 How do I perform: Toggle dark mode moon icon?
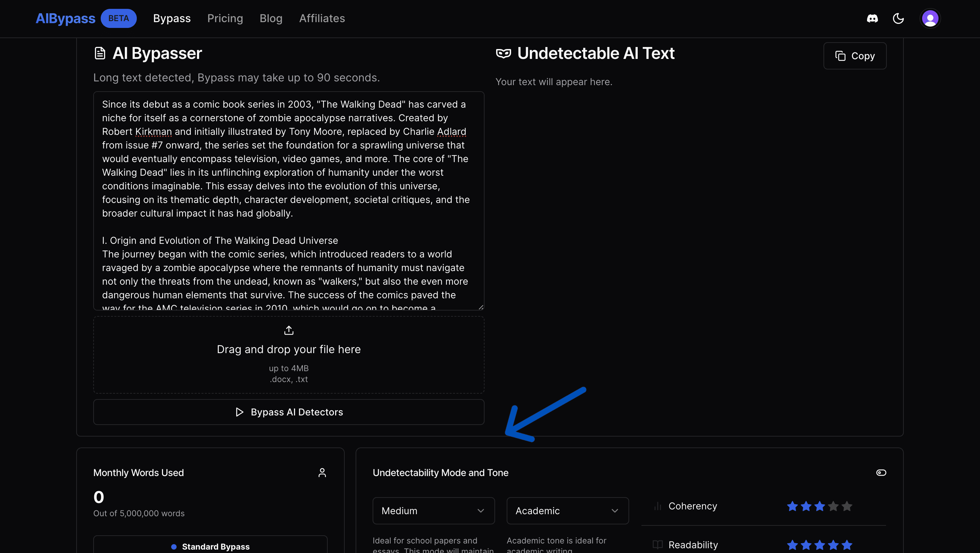tap(898, 18)
